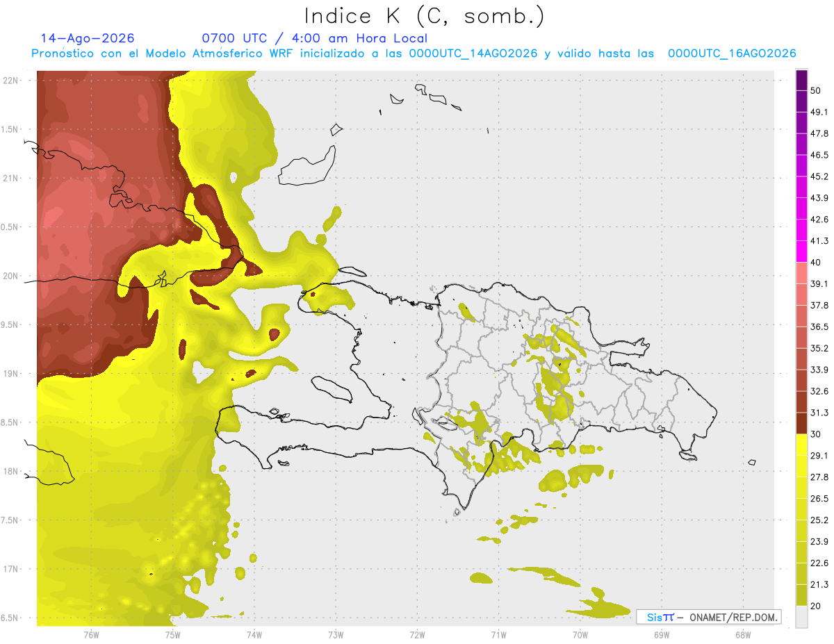The image size is (834, 644).
Task: Click the 'SisTT - ONAMET/REP.DOM.' credit box
Action: point(709,617)
